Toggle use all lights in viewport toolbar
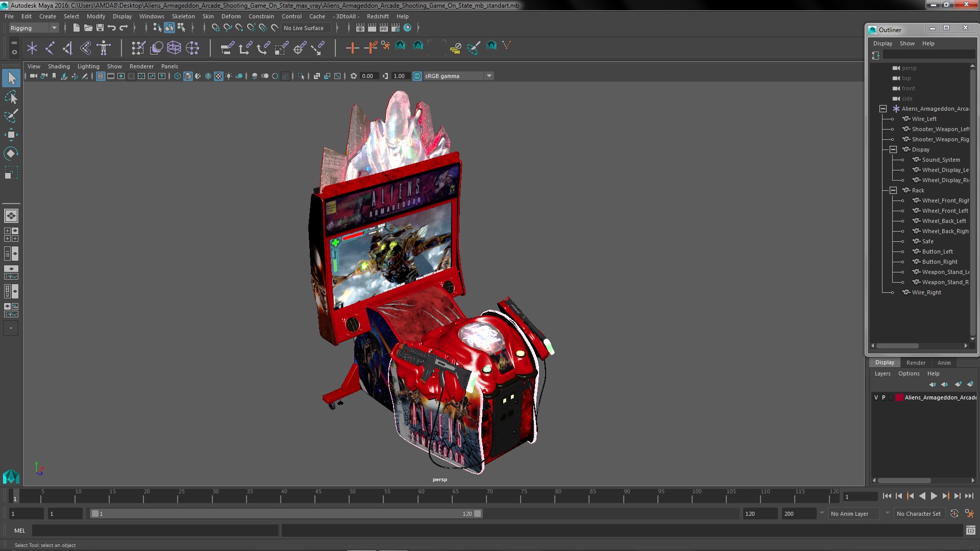The width and height of the screenshot is (980, 551). click(229, 76)
